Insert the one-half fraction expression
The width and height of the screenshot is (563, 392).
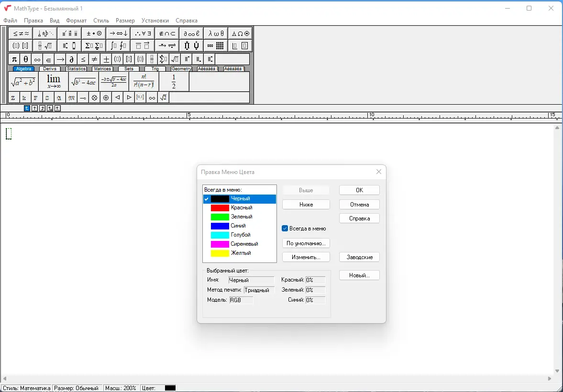[x=174, y=81]
